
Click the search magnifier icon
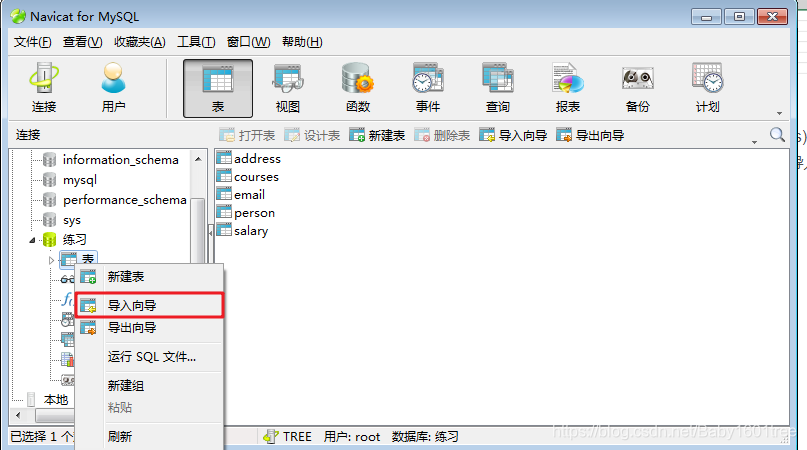(777, 135)
